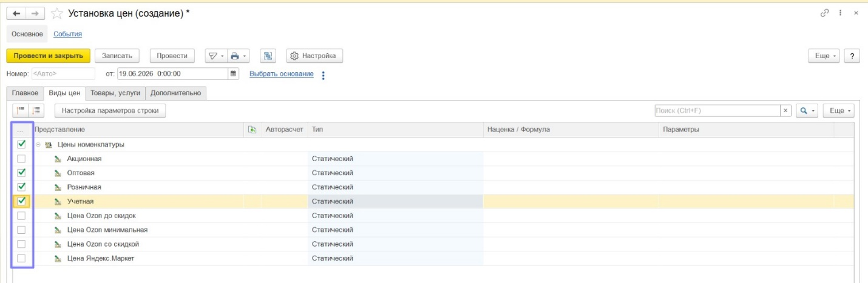Click the price icon beside Розничная

click(x=58, y=187)
